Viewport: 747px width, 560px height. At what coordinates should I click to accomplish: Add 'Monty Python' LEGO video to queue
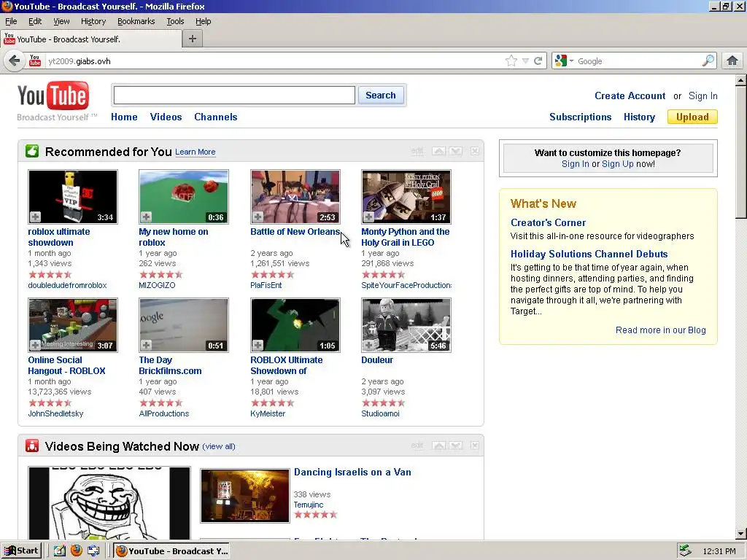coord(368,217)
